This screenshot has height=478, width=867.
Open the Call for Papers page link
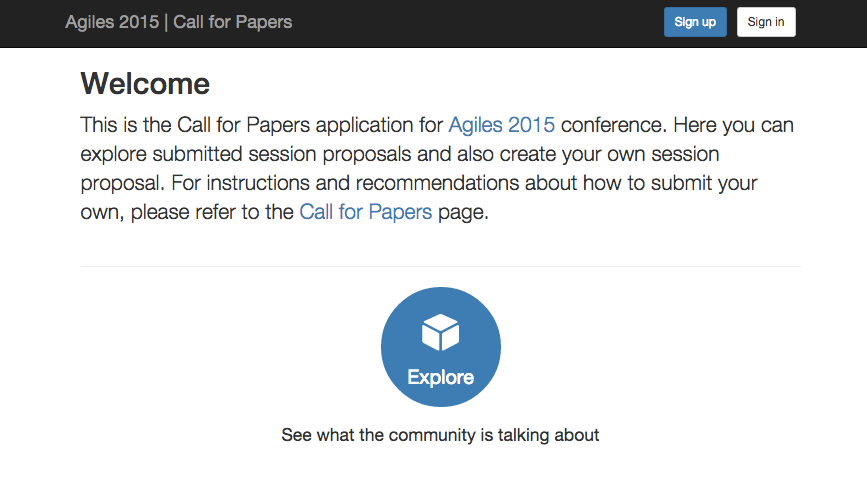tap(365, 212)
